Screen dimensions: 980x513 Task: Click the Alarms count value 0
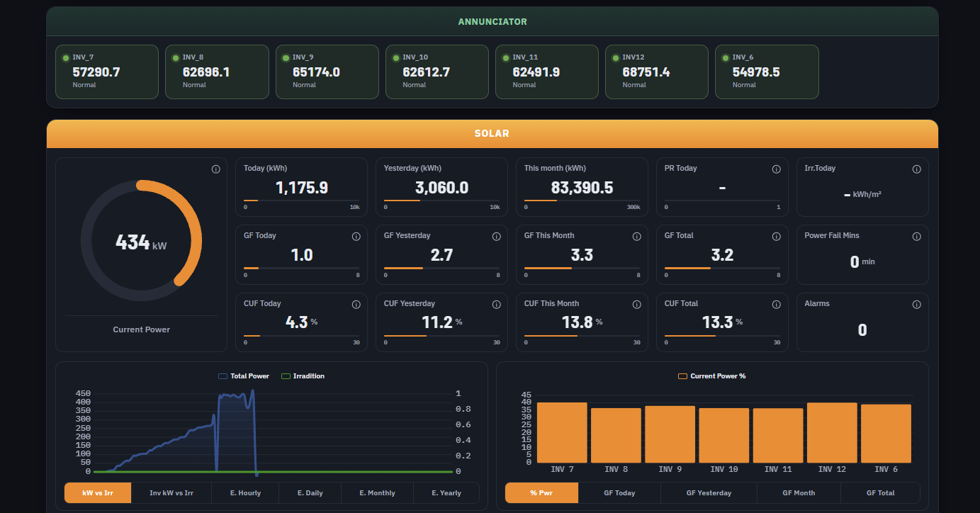[x=862, y=330]
